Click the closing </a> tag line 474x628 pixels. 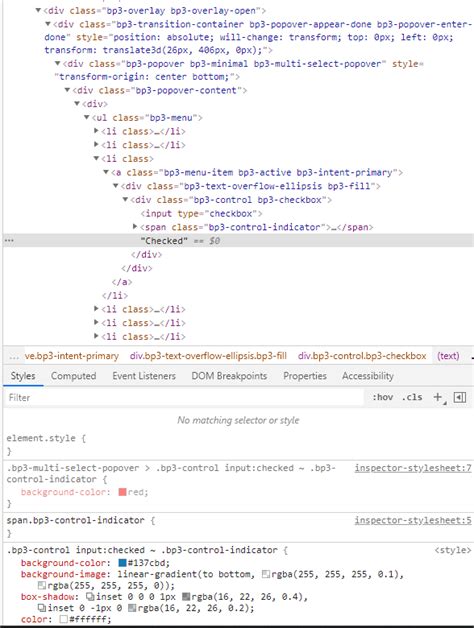pos(122,282)
